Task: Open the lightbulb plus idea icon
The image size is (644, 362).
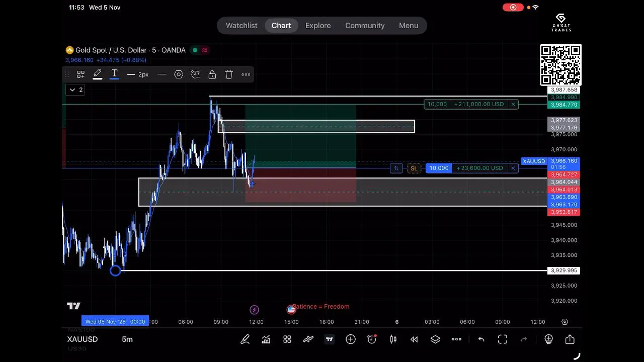Action: [549, 339]
